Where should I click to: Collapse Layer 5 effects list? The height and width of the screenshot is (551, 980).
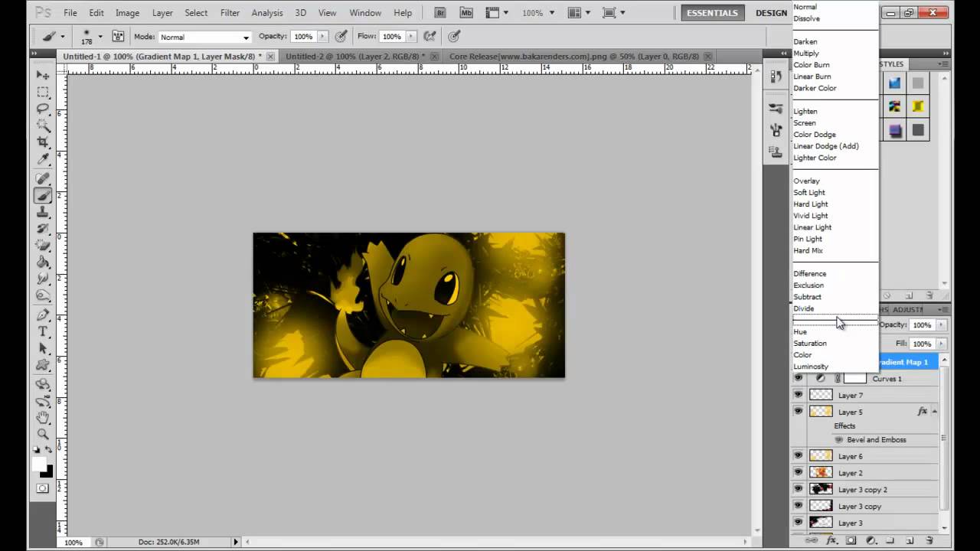pos(934,412)
